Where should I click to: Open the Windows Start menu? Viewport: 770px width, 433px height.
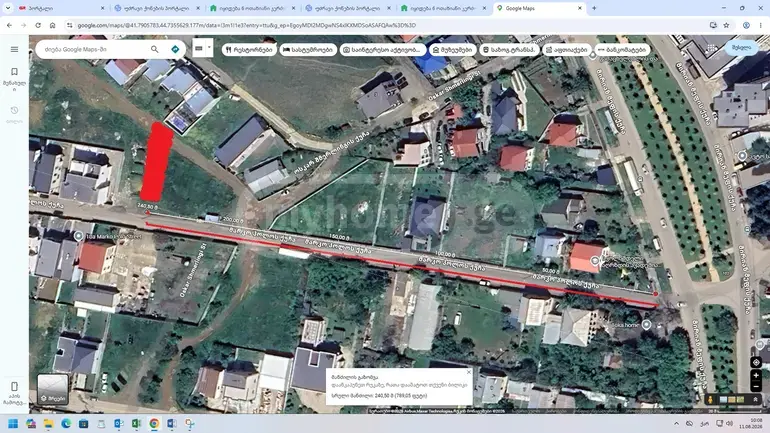tap(13, 423)
